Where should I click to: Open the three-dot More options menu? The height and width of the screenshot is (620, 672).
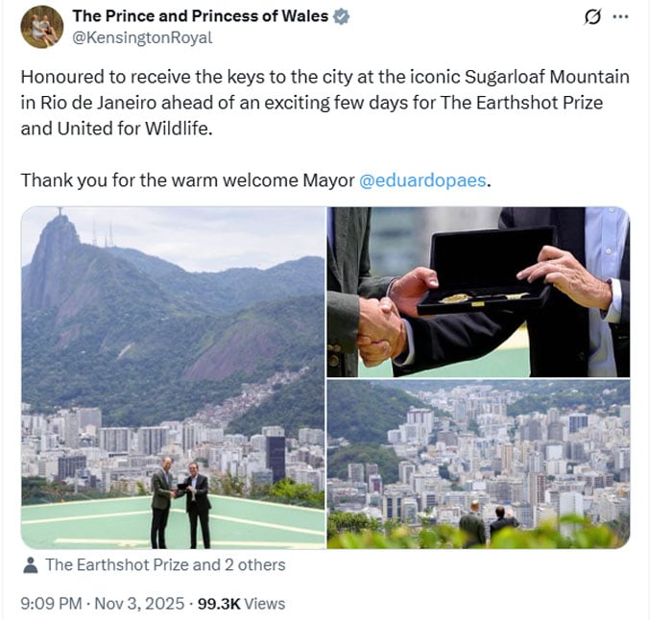click(x=621, y=16)
